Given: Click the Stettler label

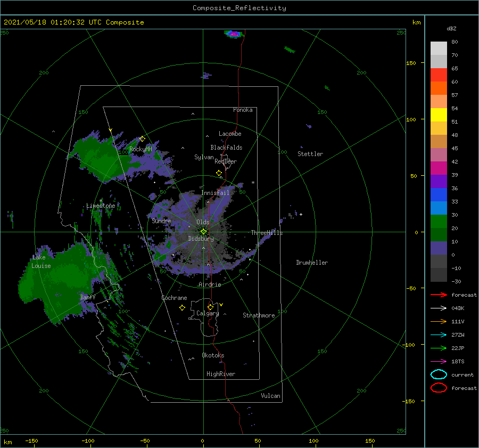Looking at the screenshot, I should (310, 154).
